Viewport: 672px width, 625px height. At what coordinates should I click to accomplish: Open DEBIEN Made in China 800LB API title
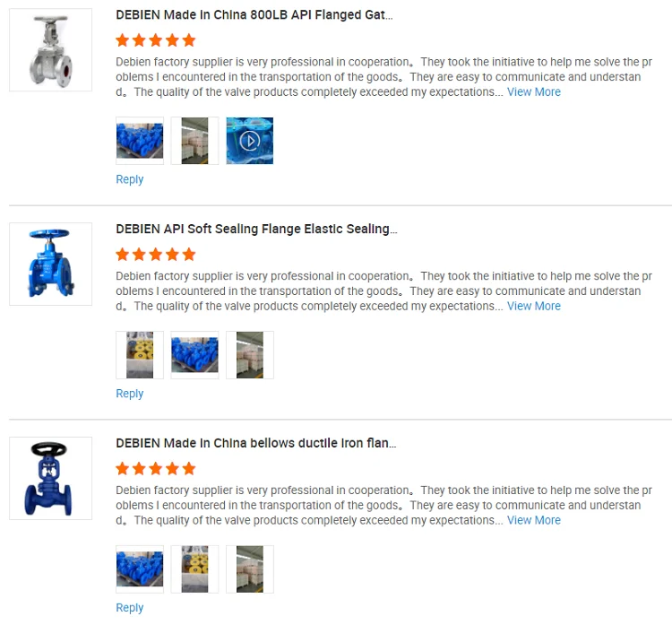point(254,15)
